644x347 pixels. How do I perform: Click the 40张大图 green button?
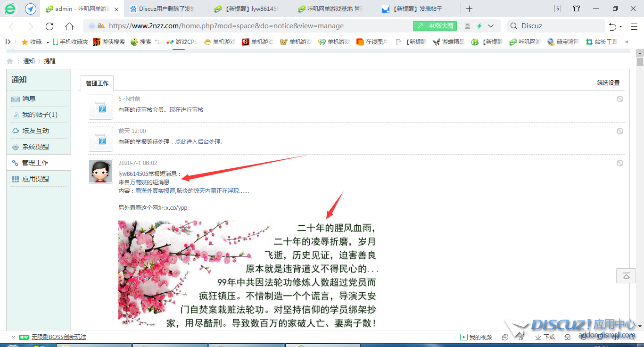(435, 26)
